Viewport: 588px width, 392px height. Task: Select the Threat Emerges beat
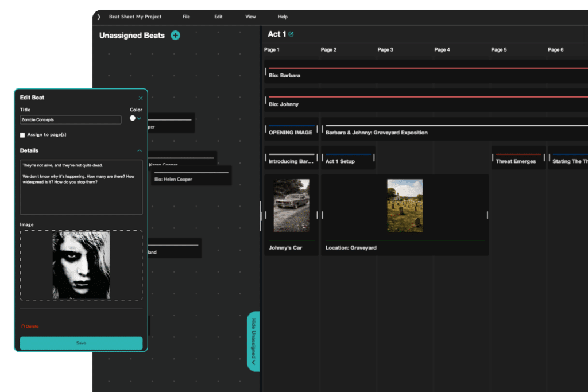[519, 158]
